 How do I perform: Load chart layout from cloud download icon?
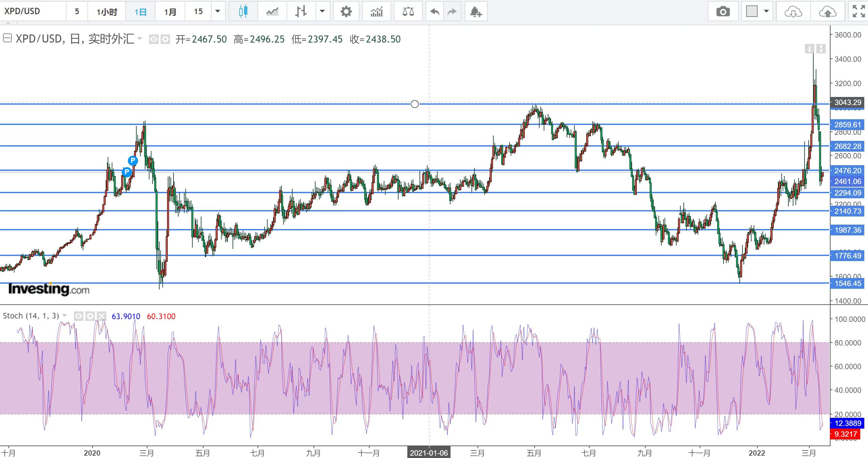pyautogui.click(x=793, y=11)
